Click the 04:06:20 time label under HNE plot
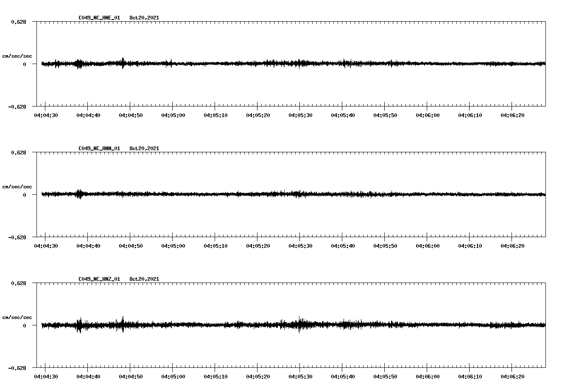Viewport: 576px width, 392px height. coord(512,115)
